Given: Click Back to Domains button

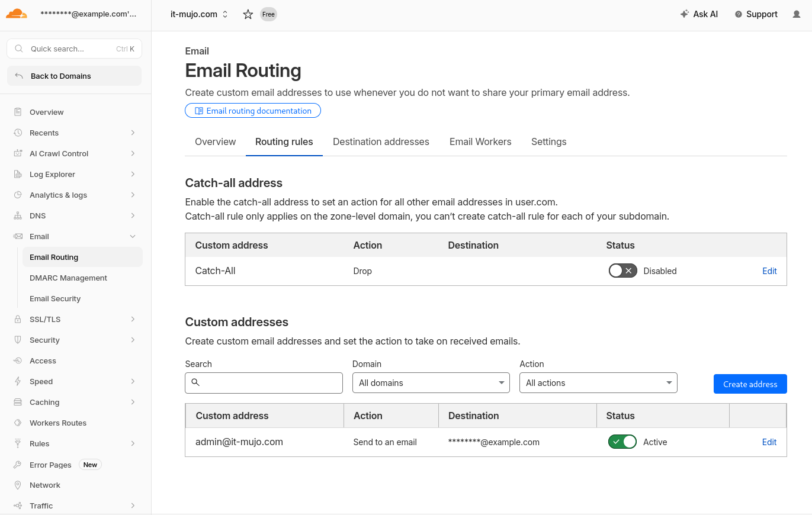Looking at the screenshot, I should coord(74,76).
